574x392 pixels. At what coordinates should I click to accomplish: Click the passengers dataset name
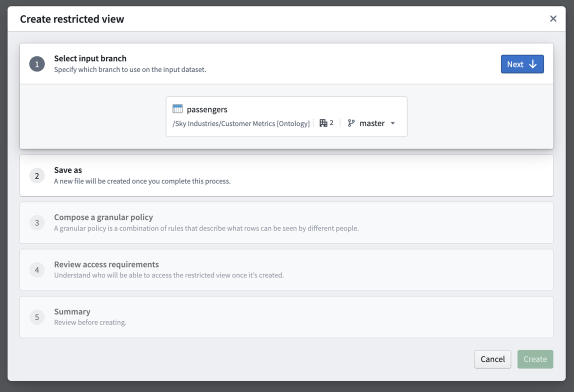pyautogui.click(x=207, y=109)
